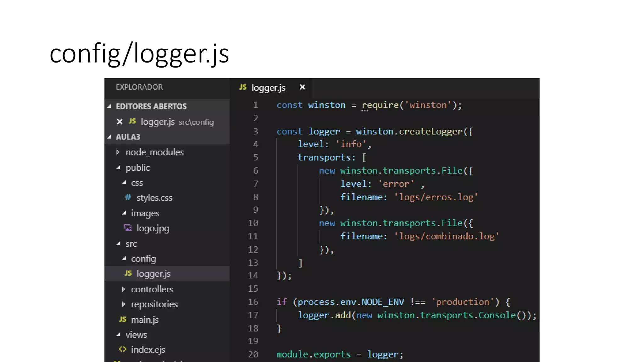Click 'NODE_ENV' on line 16
Screen dimensions: 644x362
pos(383,302)
